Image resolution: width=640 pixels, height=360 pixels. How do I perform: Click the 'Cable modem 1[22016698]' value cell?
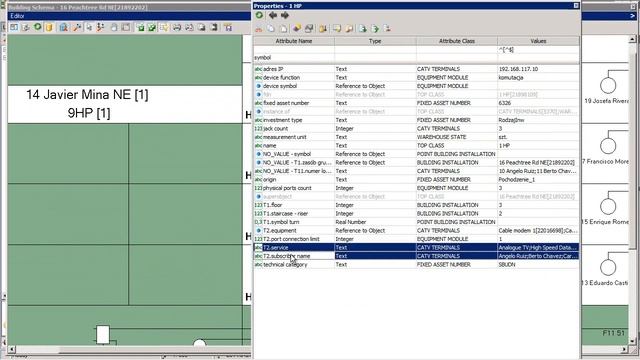(x=538, y=231)
